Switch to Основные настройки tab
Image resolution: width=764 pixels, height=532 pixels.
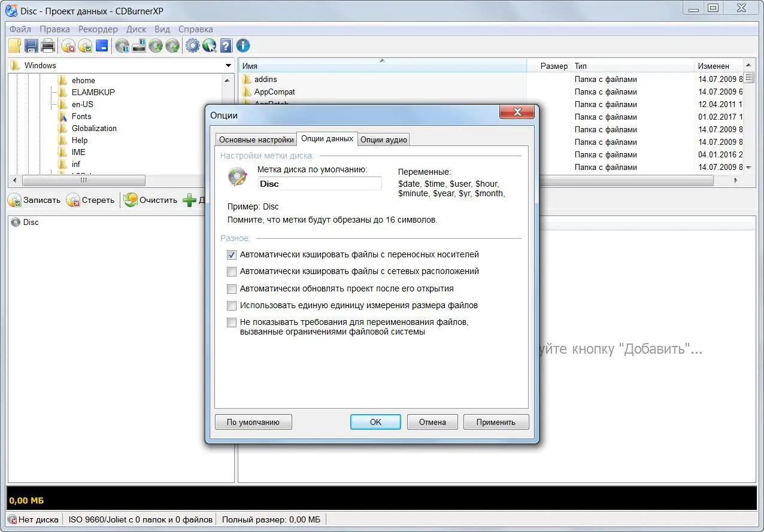tap(256, 139)
